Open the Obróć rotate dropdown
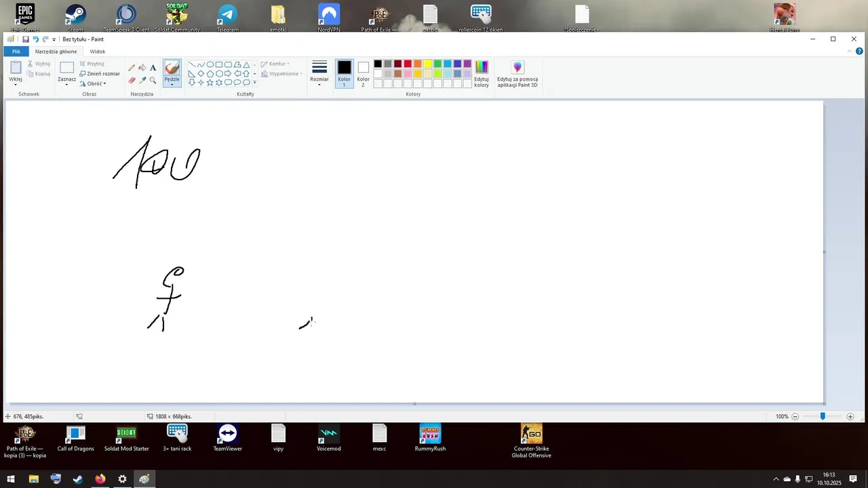Viewport: 868px width, 488px height. tap(93, 83)
